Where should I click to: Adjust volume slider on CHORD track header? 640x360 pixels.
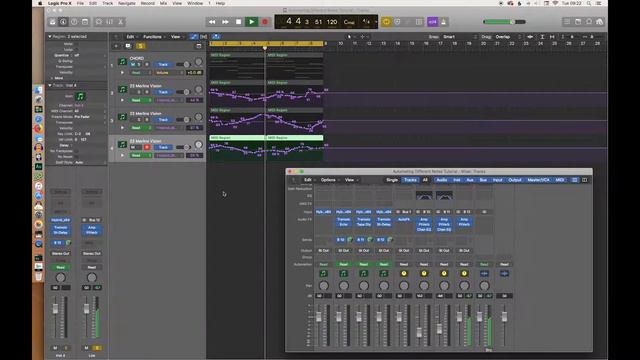[184, 64]
